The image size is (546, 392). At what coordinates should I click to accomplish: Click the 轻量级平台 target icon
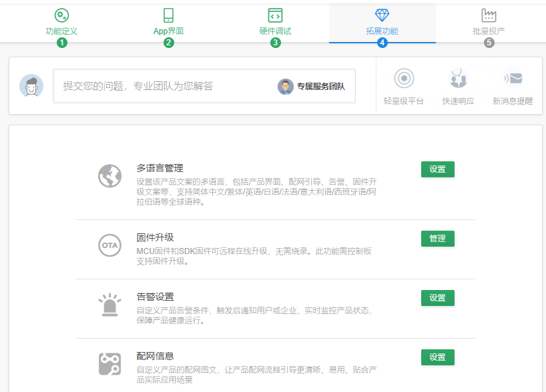(403, 77)
